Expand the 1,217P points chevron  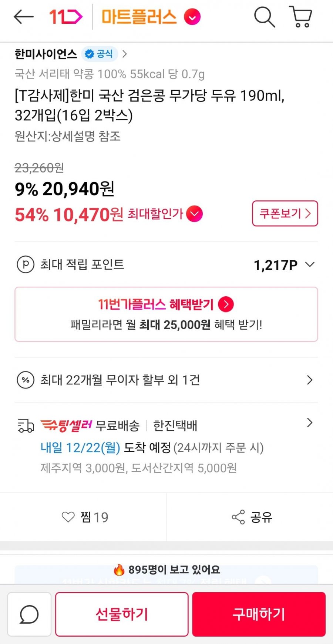(310, 264)
